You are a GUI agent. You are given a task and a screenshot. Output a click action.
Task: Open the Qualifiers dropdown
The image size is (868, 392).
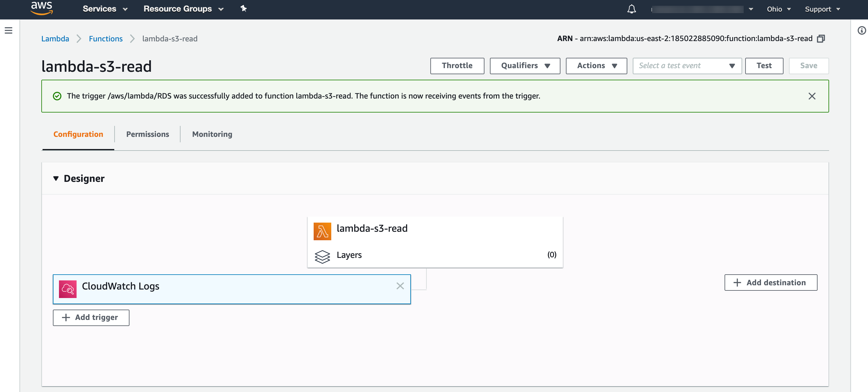click(x=524, y=66)
